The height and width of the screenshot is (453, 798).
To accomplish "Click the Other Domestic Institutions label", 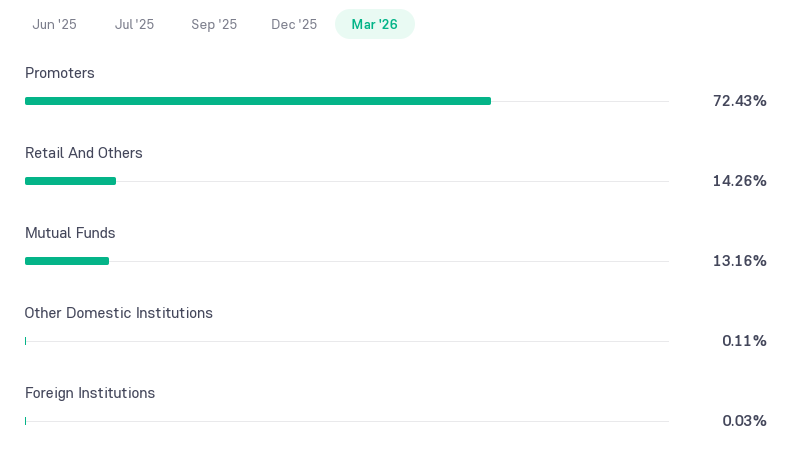I will coord(119,313).
